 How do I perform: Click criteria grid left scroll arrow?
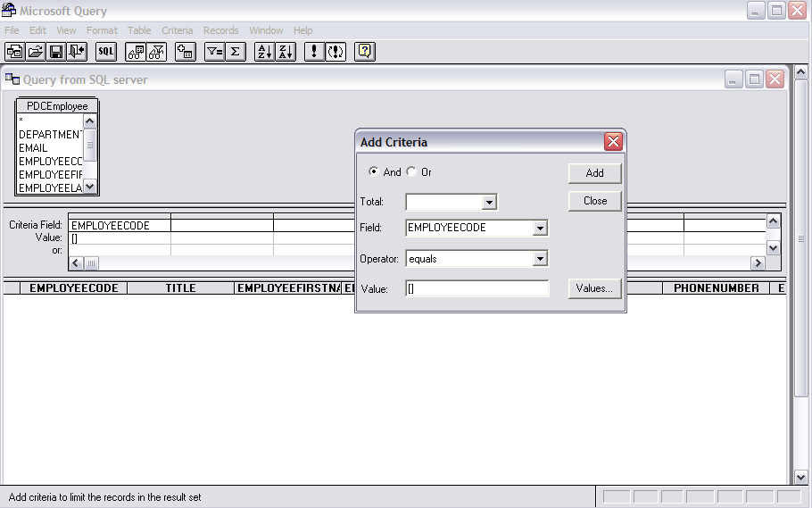pyautogui.click(x=76, y=263)
